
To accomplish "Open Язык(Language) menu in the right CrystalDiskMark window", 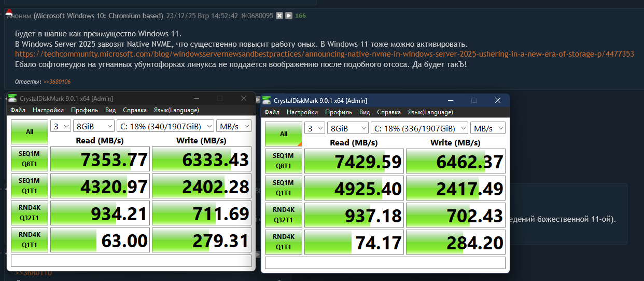I will 430,112.
